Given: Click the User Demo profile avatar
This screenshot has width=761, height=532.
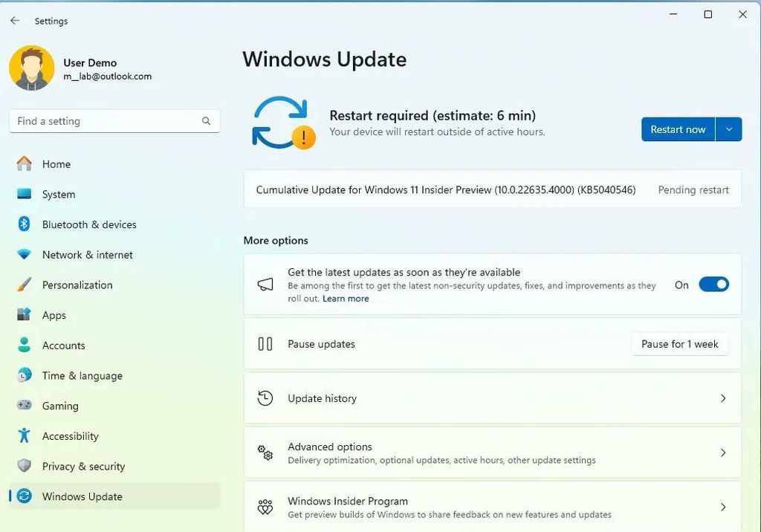Looking at the screenshot, I should 31,68.
